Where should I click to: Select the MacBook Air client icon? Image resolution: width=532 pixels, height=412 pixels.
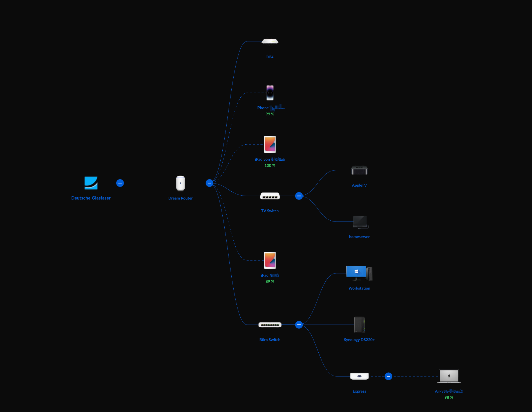click(449, 376)
